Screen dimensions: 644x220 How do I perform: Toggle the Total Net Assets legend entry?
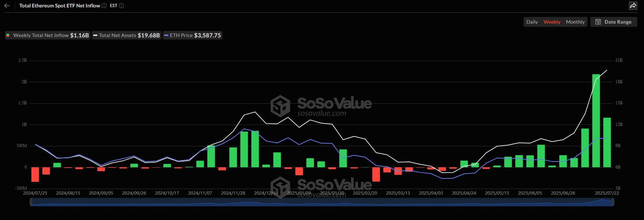[x=127, y=35]
